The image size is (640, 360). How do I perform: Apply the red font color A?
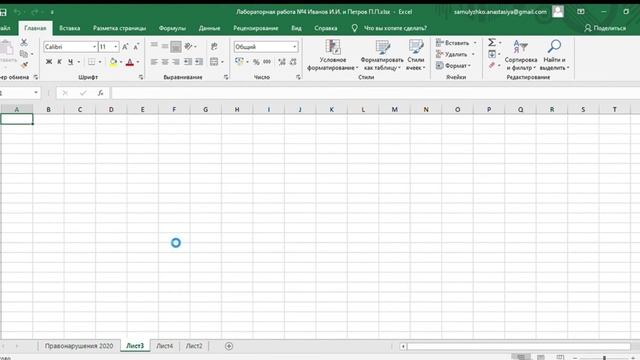[x=130, y=62]
